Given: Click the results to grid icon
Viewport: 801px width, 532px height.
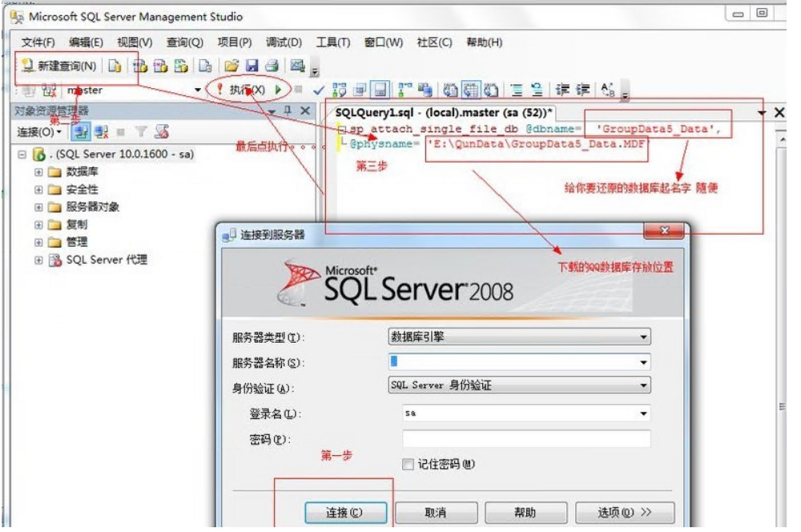Looking at the screenshot, I should point(470,91).
